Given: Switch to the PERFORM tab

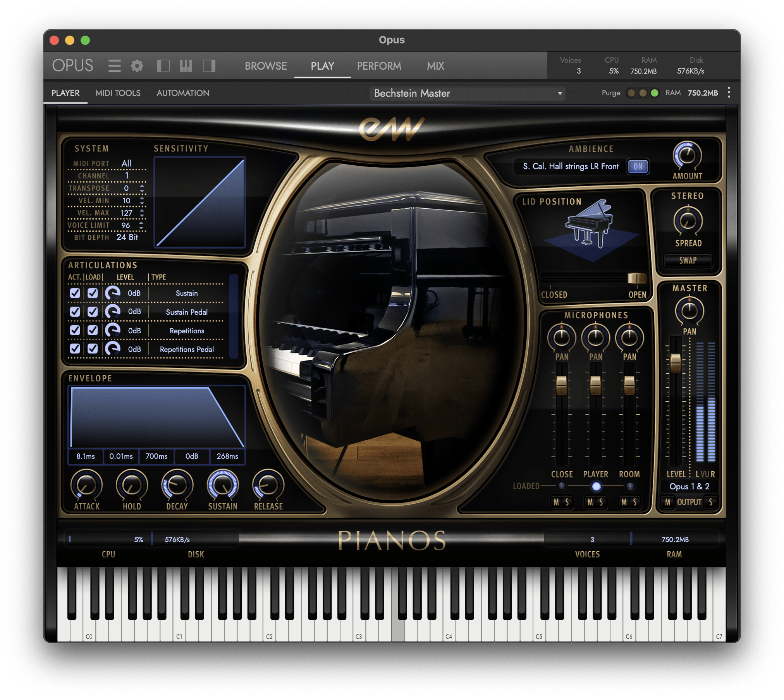Looking at the screenshot, I should [x=379, y=66].
